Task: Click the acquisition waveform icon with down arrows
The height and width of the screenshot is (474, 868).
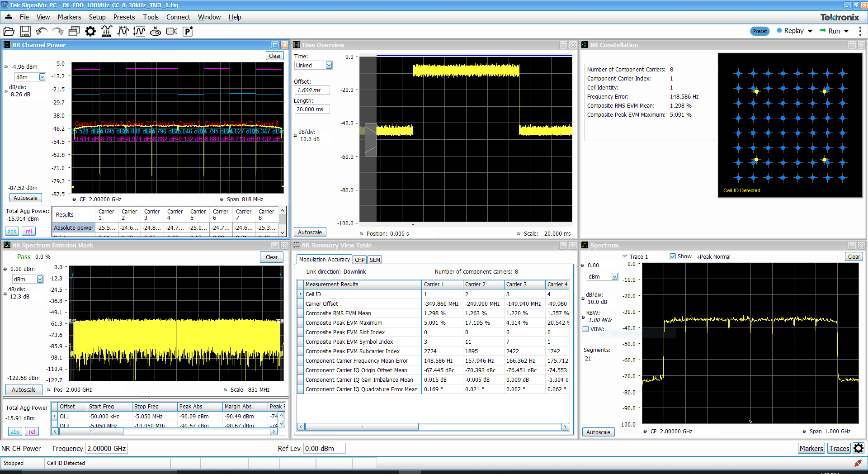Action: point(107,31)
